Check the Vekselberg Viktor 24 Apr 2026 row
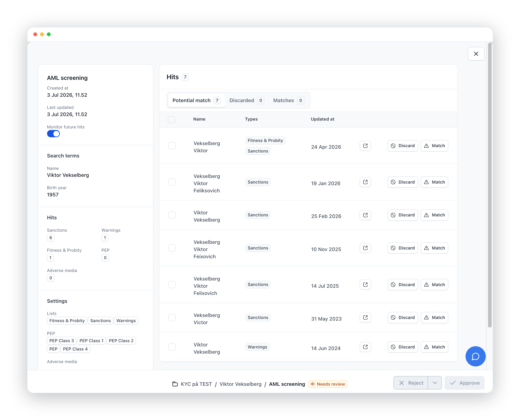Image resolution: width=520 pixels, height=420 pixels. click(x=172, y=146)
